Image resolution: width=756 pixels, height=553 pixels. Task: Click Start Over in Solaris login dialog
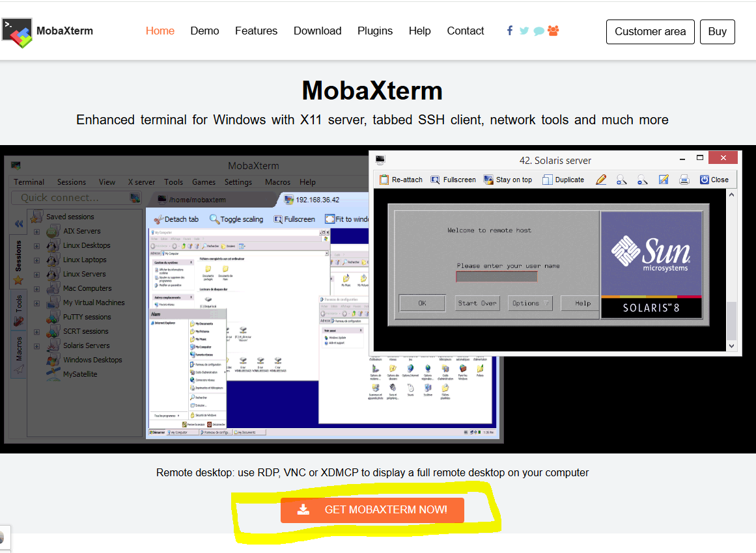[477, 303]
